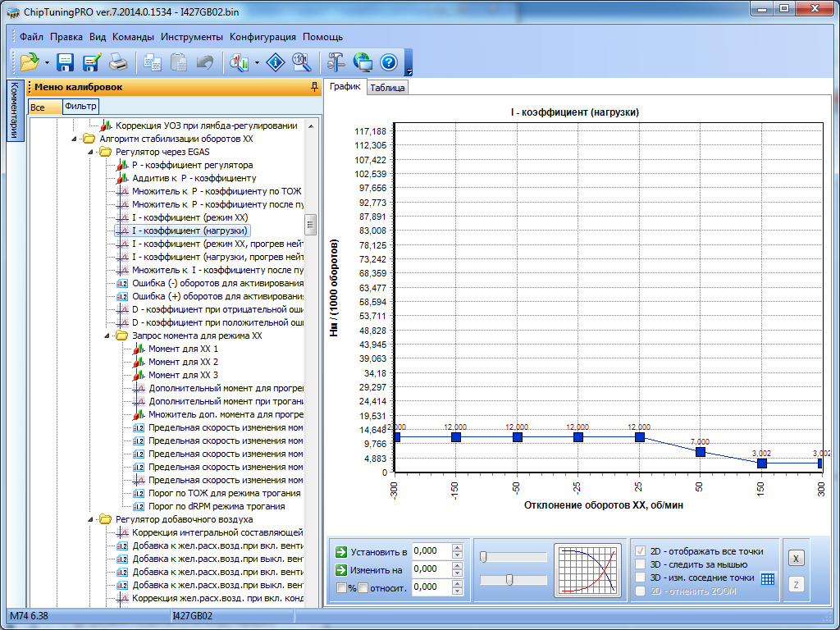The height and width of the screenshot is (630, 840).
Task: Open dropdown arrow next to open-folder icon
Action: click(x=48, y=62)
